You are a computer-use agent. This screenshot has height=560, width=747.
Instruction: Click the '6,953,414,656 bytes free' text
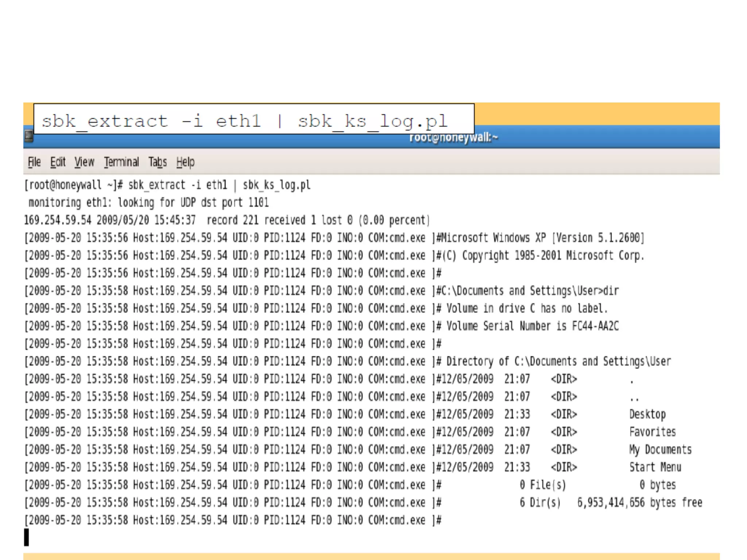639,502
